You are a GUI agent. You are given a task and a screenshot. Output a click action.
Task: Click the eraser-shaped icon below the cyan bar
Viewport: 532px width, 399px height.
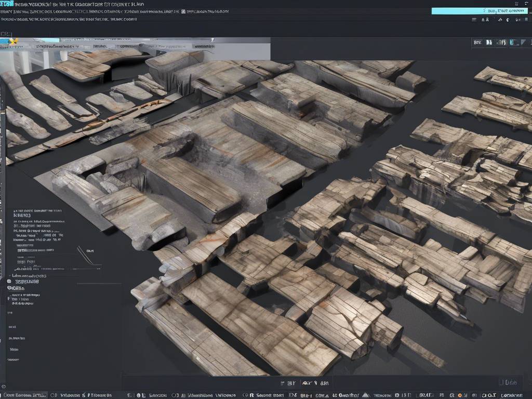(x=500, y=20)
